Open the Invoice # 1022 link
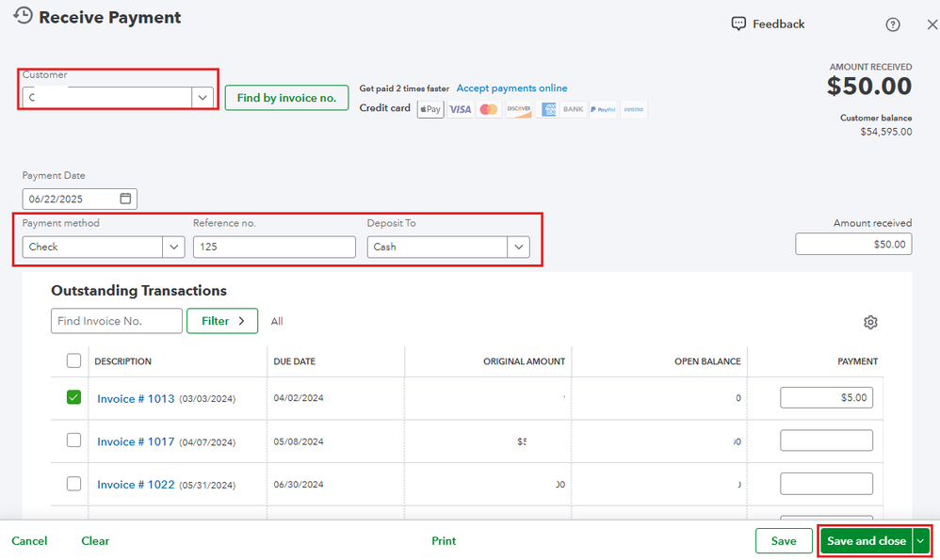The width and height of the screenshot is (940, 560). point(136,484)
